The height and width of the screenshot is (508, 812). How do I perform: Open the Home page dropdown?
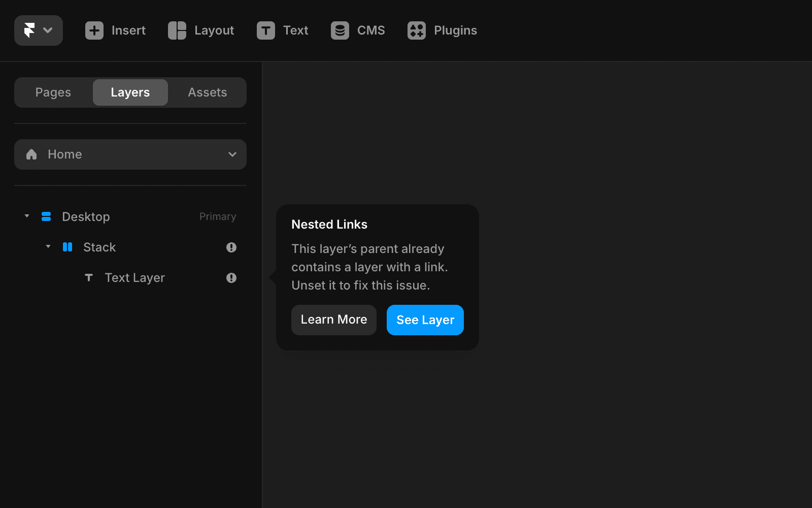130,154
